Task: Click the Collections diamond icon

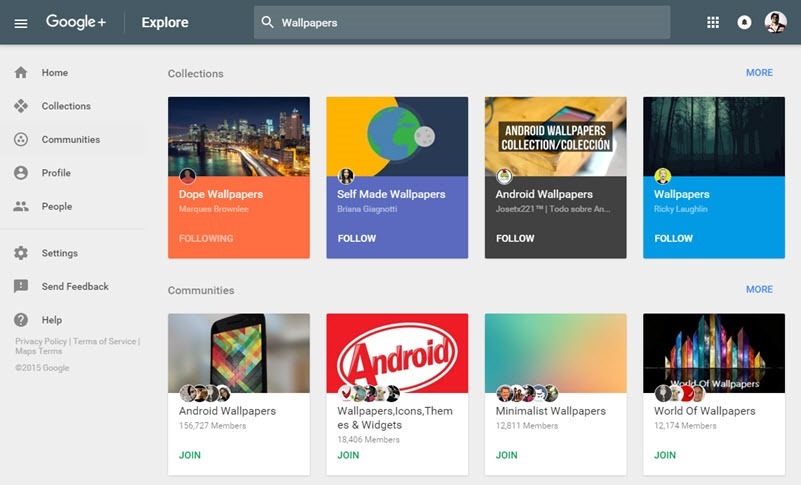Action: pos(21,106)
